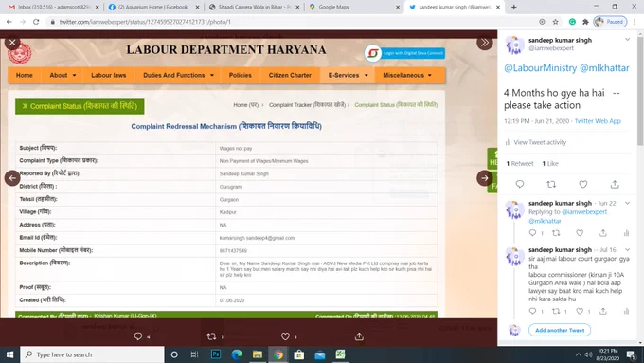Image resolution: width=644 pixels, height=363 pixels.
Task: Open @iamwebexpert link in Jun 22 reply
Action: (584, 211)
